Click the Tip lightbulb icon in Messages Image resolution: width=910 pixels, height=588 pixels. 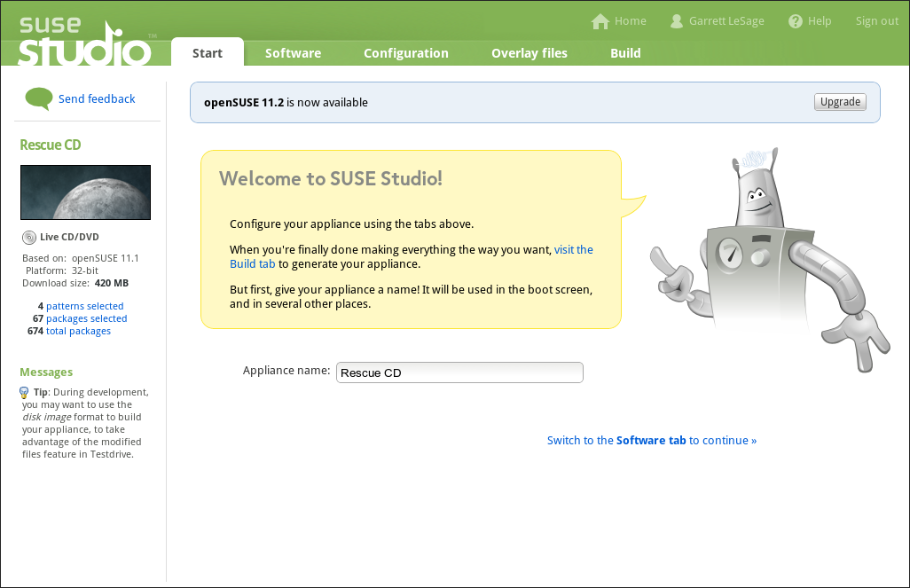click(24, 393)
